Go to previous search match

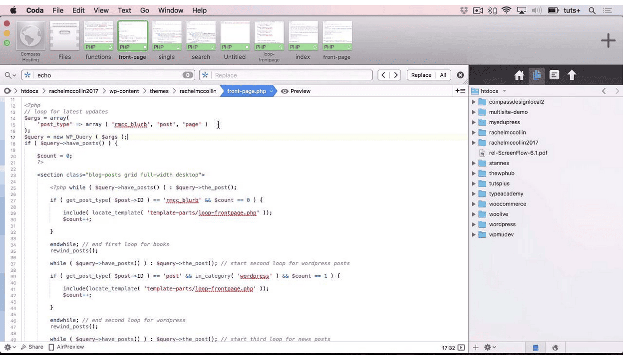pos(383,75)
